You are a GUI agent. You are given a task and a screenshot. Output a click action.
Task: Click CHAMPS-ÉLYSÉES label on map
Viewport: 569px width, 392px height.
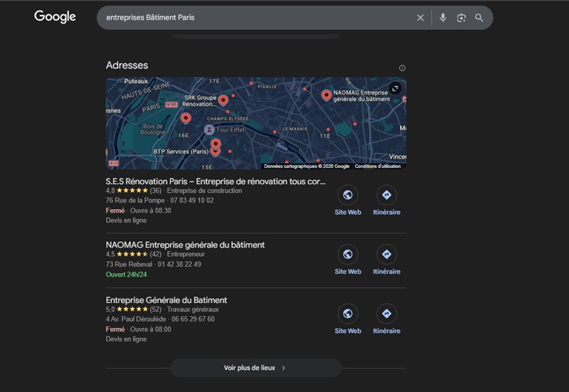coord(228,119)
